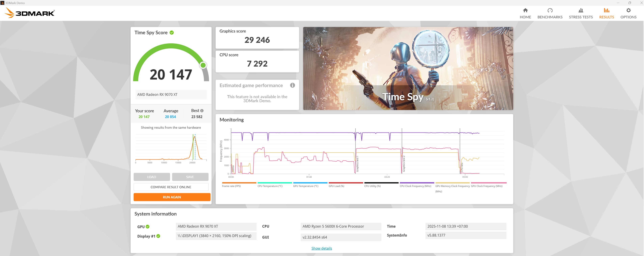Click the Time Spy banner image
Image resolution: width=644 pixels, height=256 pixels.
[x=408, y=68]
